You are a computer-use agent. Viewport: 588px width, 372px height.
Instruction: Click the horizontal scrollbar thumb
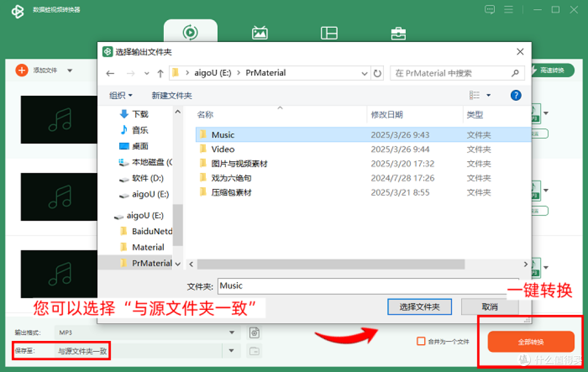tap(331, 264)
